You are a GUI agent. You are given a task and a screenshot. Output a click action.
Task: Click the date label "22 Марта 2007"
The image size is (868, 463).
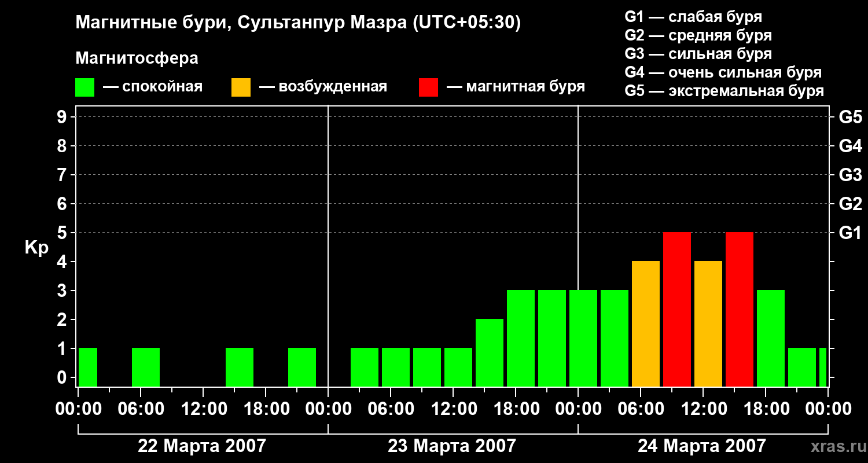[202, 446]
